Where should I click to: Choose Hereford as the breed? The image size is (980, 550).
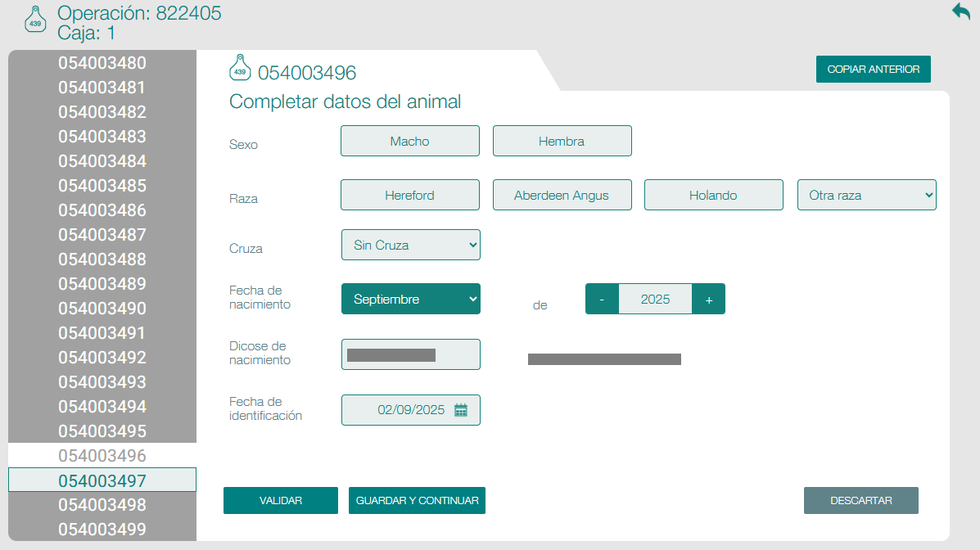point(409,194)
